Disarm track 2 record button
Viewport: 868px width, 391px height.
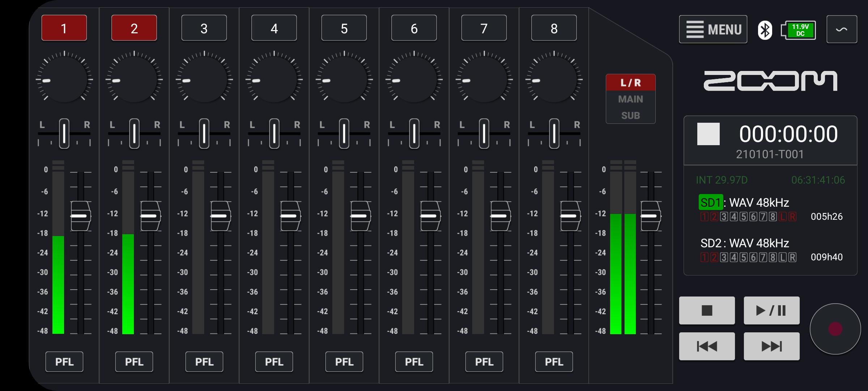coord(134,28)
